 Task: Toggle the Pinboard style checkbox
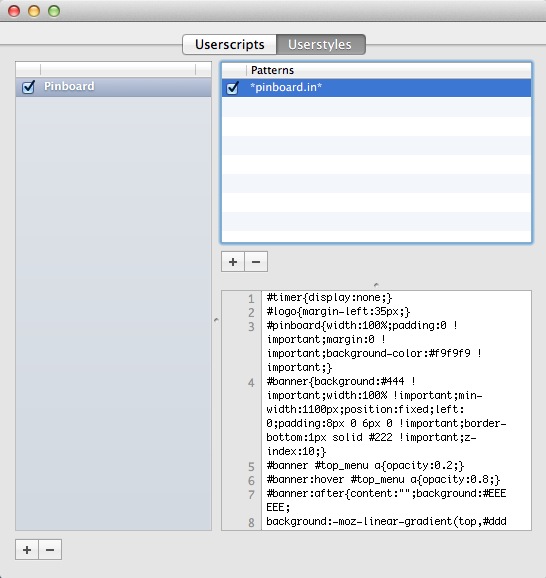(28, 87)
